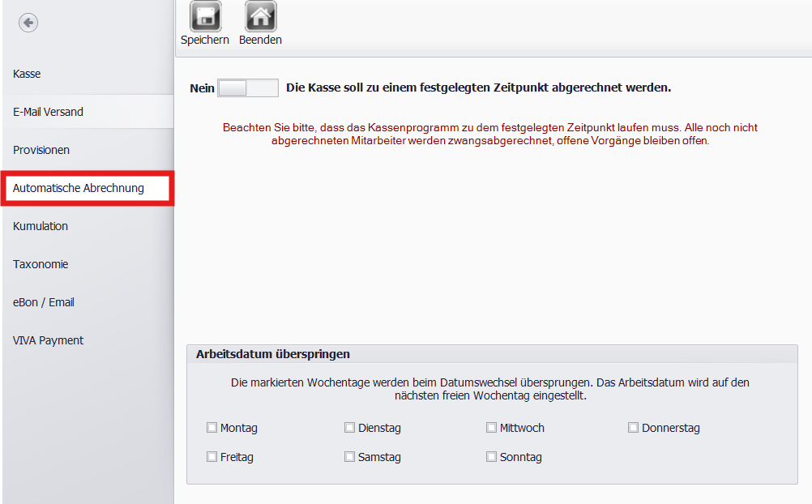This screenshot has height=504, width=812.
Task: Open the Kasse sidebar section
Action: click(88, 74)
